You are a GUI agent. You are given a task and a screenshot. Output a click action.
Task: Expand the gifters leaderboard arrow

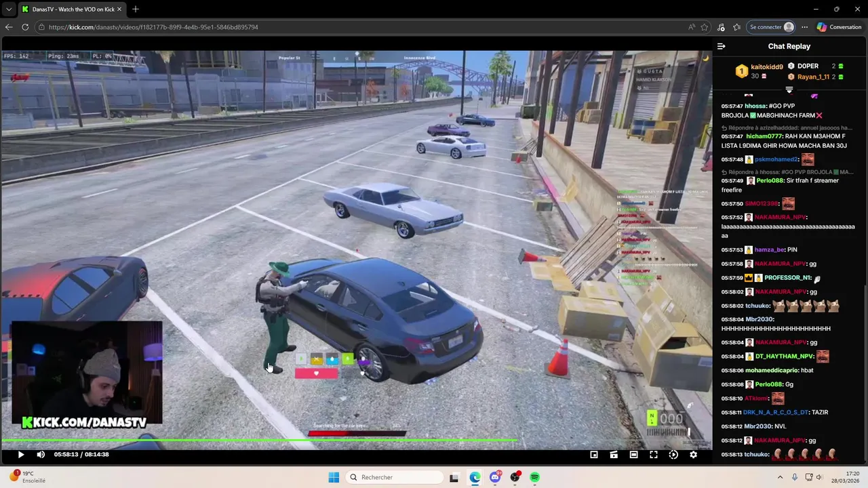click(789, 89)
